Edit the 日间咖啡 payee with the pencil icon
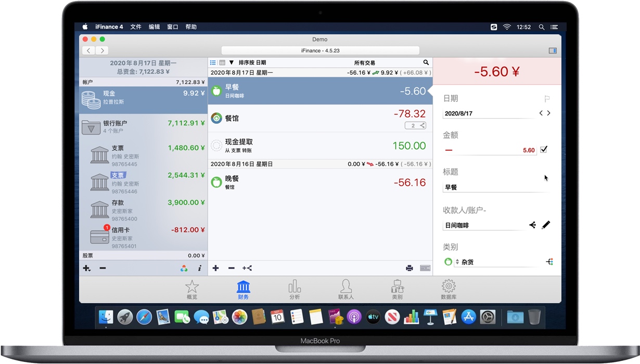Image resolution: width=640 pixels, height=364 pixels. [546, 225]
